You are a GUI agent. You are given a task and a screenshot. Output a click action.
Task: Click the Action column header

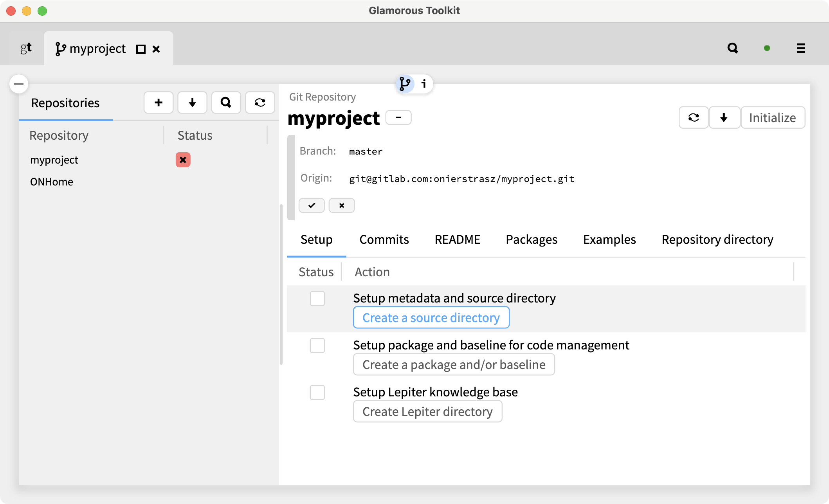click(372, 272)
